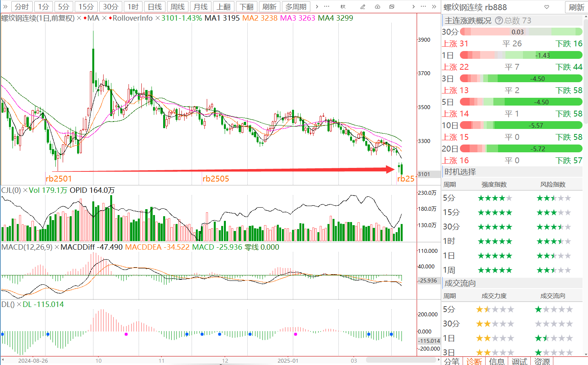
Task: Click the rb2505 contract rollover label
Action: [216, 179]
